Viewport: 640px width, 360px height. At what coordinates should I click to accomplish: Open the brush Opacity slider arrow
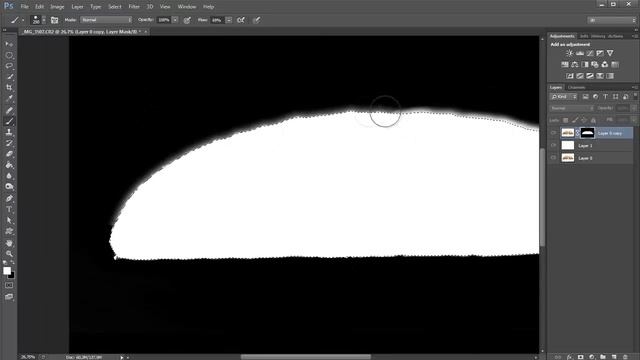[x=175, y=20]
